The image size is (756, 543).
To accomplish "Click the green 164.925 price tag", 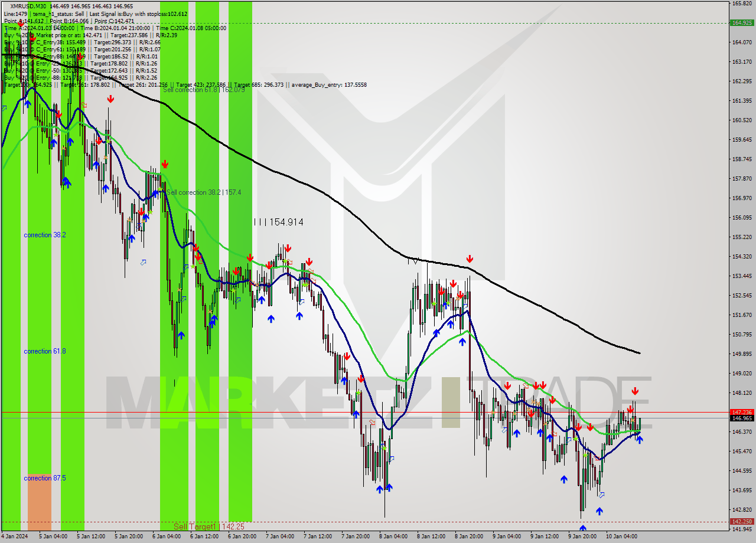I will pos(741,23).
